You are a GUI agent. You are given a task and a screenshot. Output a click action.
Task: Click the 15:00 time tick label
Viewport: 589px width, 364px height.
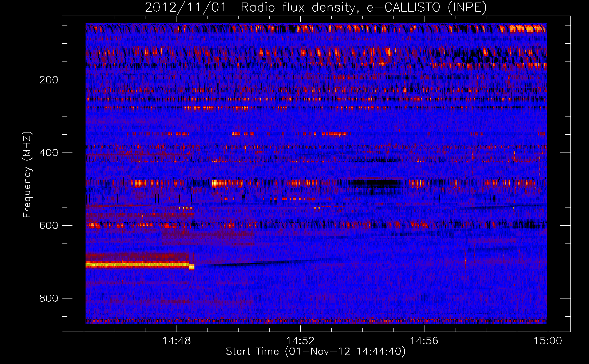click(548, 341)
